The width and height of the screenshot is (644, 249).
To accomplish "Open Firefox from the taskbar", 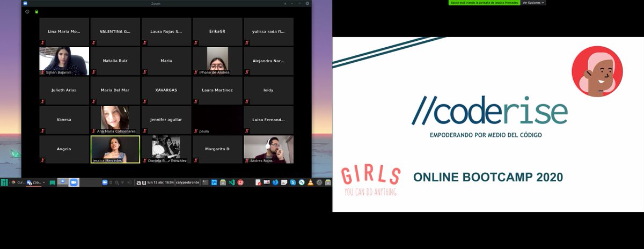I will pyautogui.click(x=275, y=182).
